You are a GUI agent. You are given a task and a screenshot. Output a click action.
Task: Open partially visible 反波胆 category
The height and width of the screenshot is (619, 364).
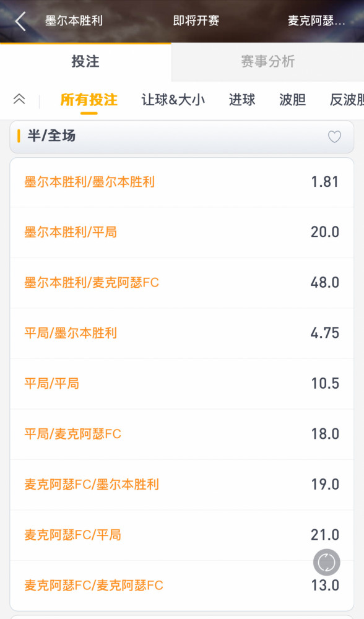[x=347, y=100]
